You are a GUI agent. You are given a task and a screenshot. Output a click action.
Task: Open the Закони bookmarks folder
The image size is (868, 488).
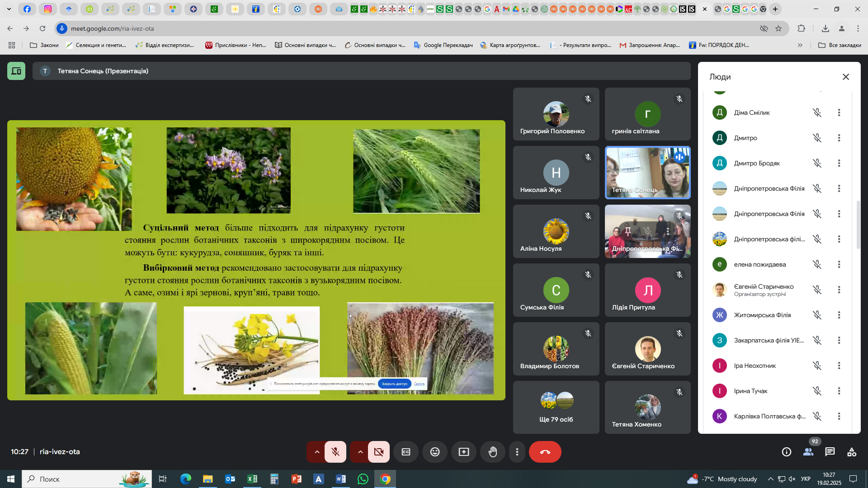pyautogui.click(x=44, y=45)
